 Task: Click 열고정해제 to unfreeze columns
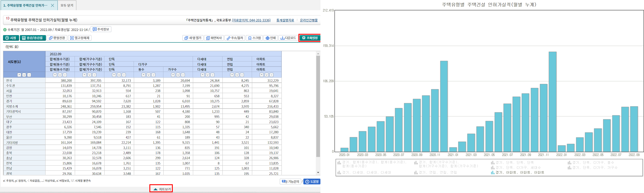point(80,38)
